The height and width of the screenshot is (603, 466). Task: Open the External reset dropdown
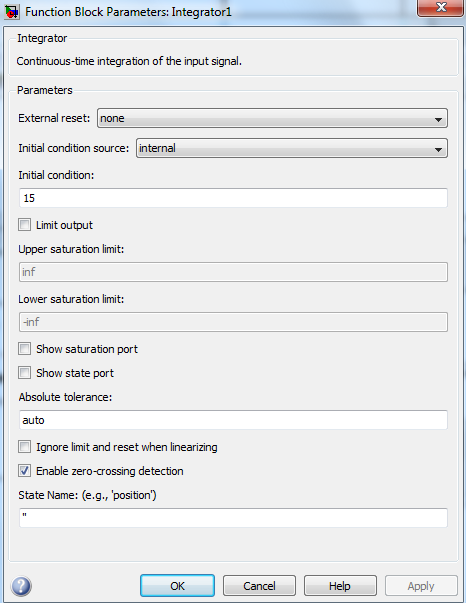pos(272,118)
